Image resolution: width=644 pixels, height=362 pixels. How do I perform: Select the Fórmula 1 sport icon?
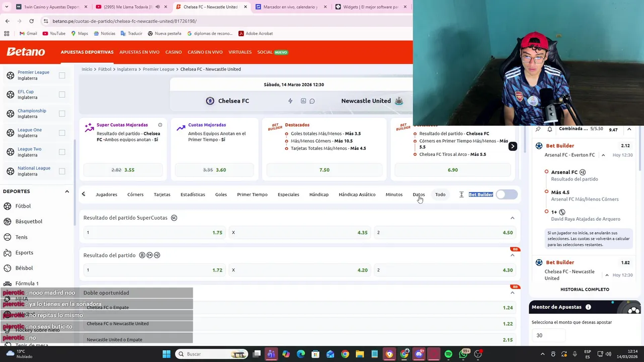click(x=8, y=284)
